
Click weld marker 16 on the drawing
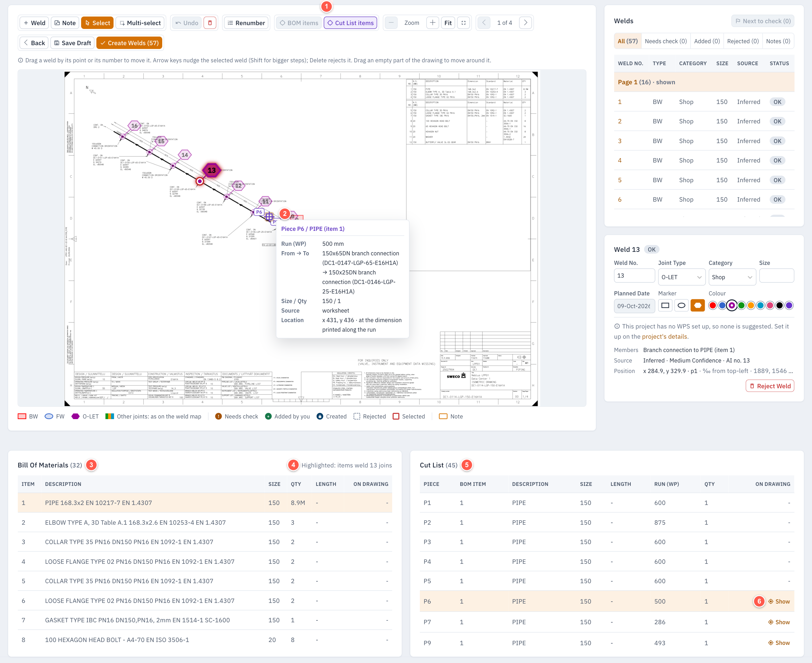point(135,125)
